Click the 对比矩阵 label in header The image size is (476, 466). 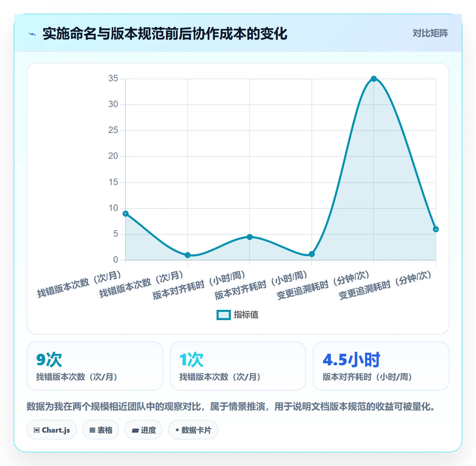430,33
